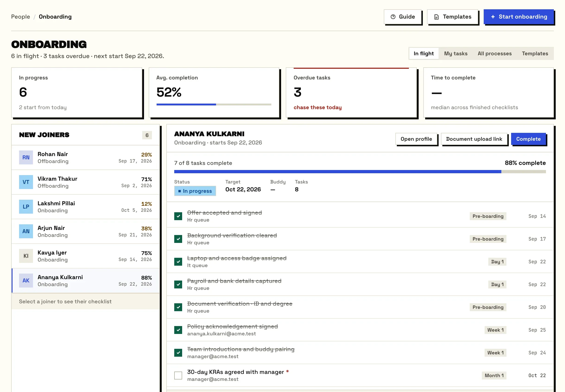Image resolution: width=565 pixels, height=392 pixels.
Task: Click the Avg. completion progress bar
Action: pyautogui.click(x=214, y=105)
